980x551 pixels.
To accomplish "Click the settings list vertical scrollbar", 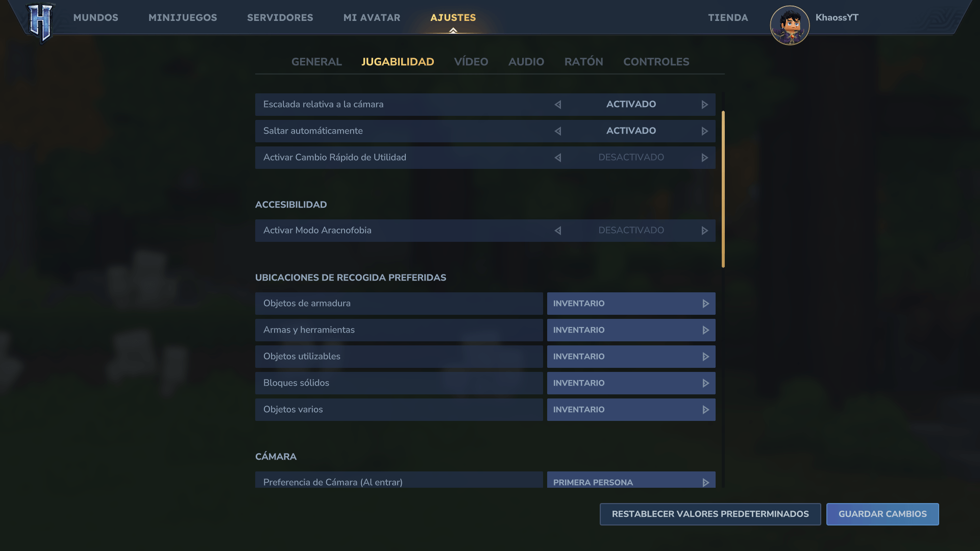I will point(723,189).
